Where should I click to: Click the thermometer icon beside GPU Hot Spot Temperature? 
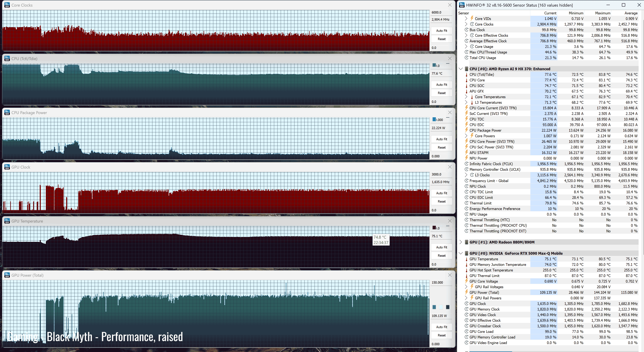pyautogui.click(x=466, y=270)
